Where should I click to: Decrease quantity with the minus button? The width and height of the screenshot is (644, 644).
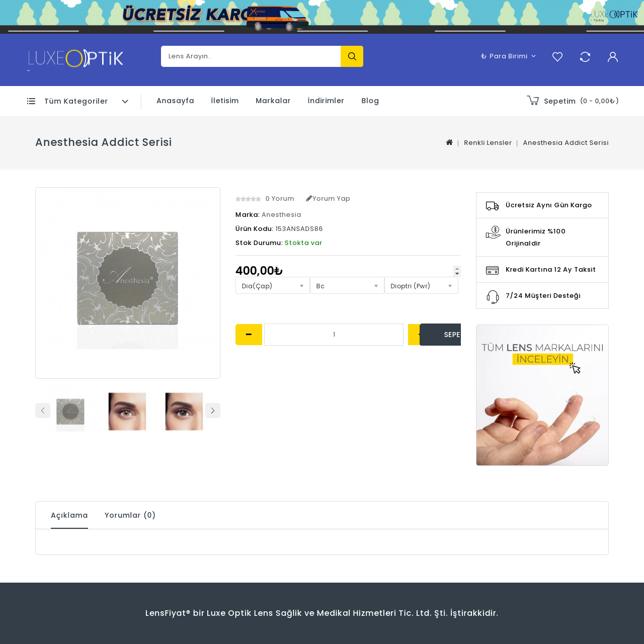pyautogui.click(x=249, y=335)
